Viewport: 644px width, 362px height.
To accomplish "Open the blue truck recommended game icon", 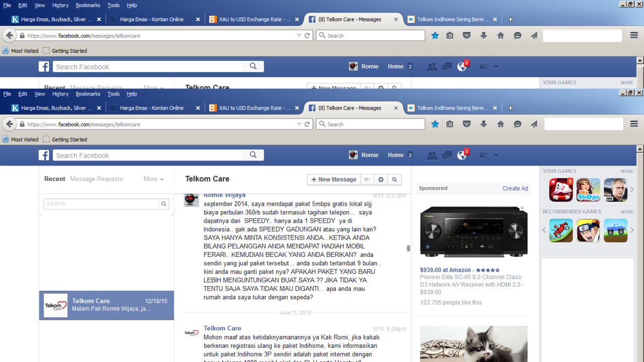I will pos(616,230).
